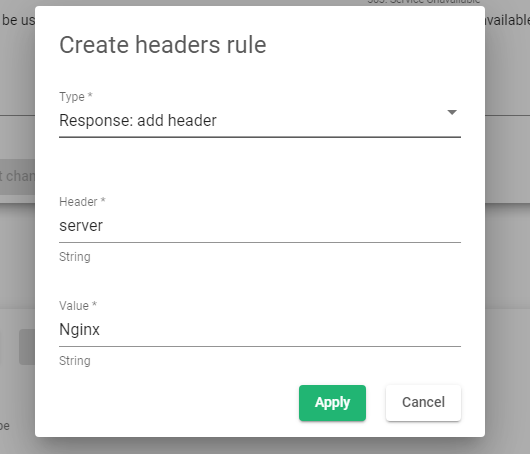This screenshot has width=530, height=454.
Task: Open the Type dropdown arrow
Action: (x=452, y=112)
